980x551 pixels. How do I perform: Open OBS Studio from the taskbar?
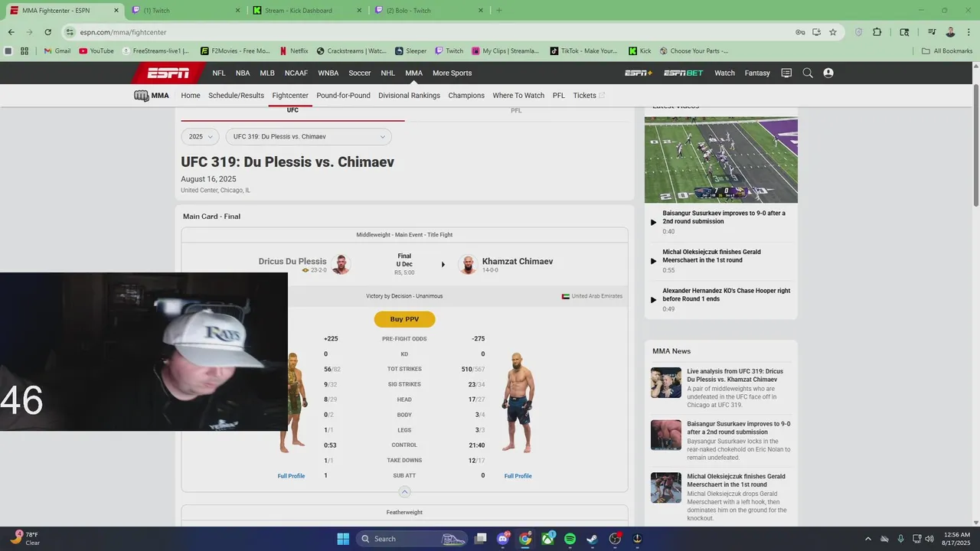[615, 539]
